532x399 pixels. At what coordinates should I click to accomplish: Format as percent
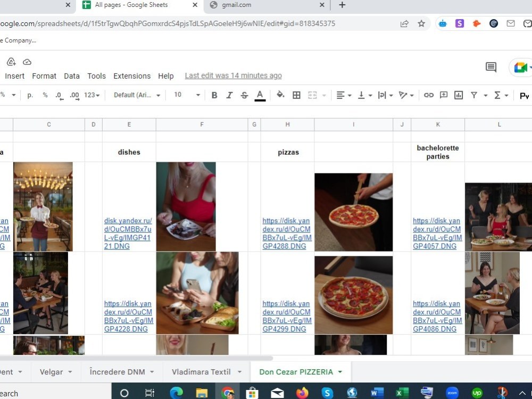click(45, 95)
